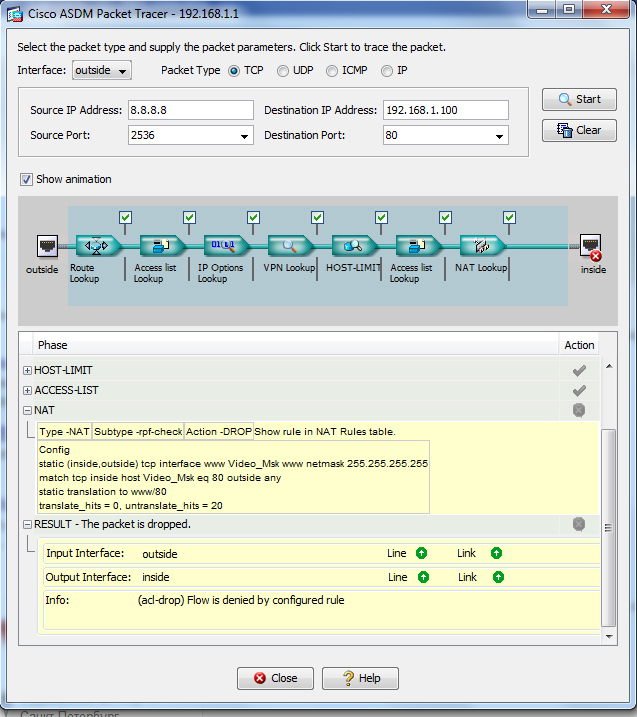Click the Input Interface Link status up icon
Viewport: 637px width, 717px height.
(x=496, y=553)
